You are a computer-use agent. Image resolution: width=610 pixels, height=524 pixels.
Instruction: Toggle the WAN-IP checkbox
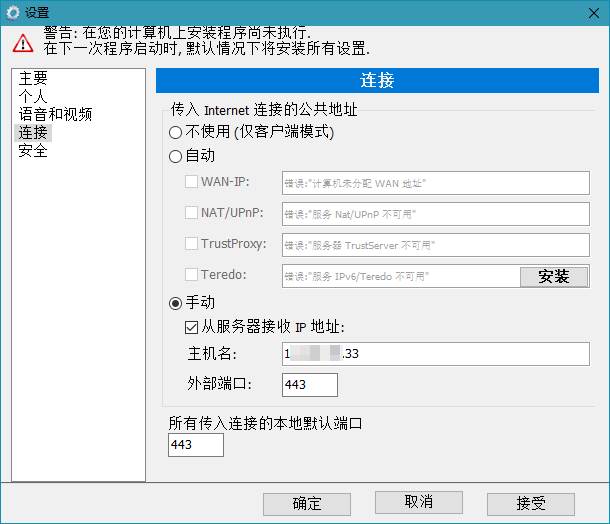191,182
